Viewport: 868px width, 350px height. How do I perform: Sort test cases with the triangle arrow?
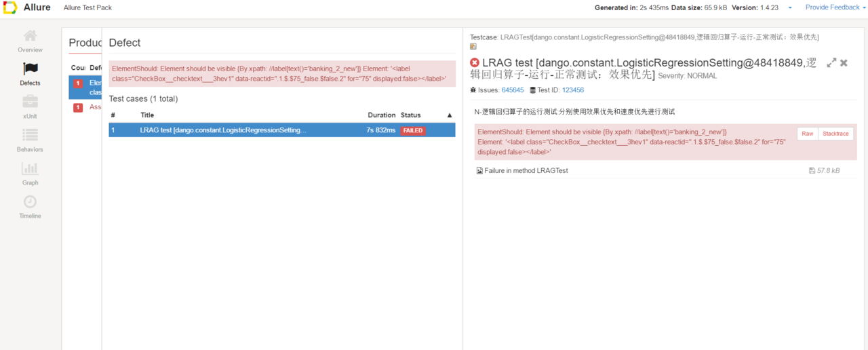click(x=449, y=115)
